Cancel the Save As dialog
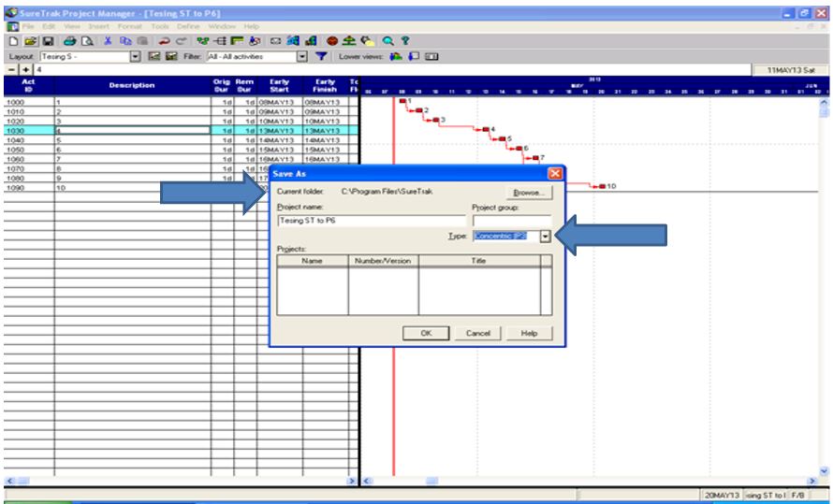The width and height of the screenshot is (833, 504). coord(477,333)
